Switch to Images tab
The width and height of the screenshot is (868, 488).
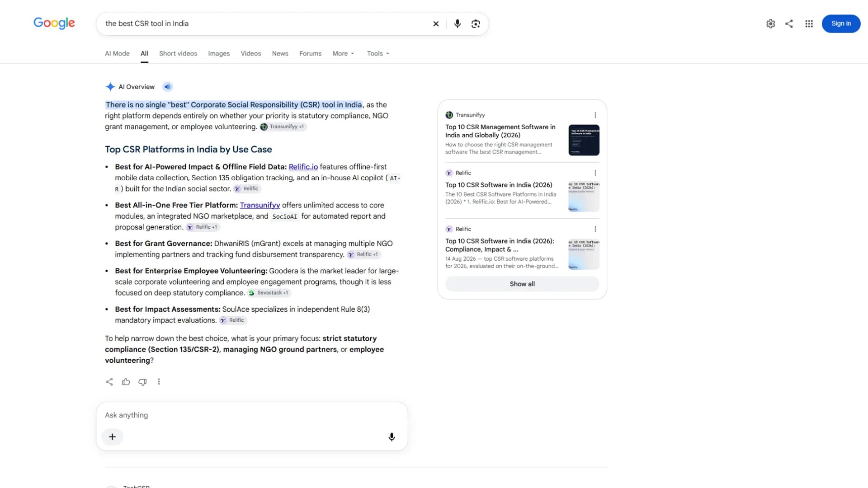click(x=219, y=53)
